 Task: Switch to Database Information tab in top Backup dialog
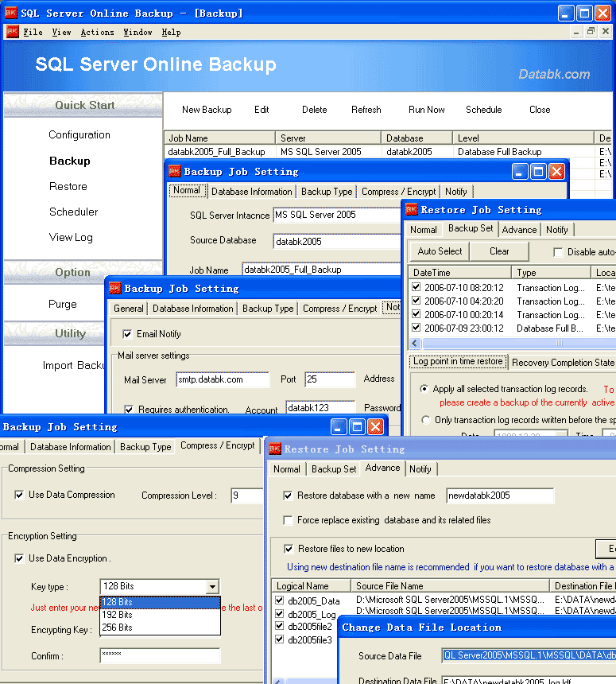(x=251, y=192)
